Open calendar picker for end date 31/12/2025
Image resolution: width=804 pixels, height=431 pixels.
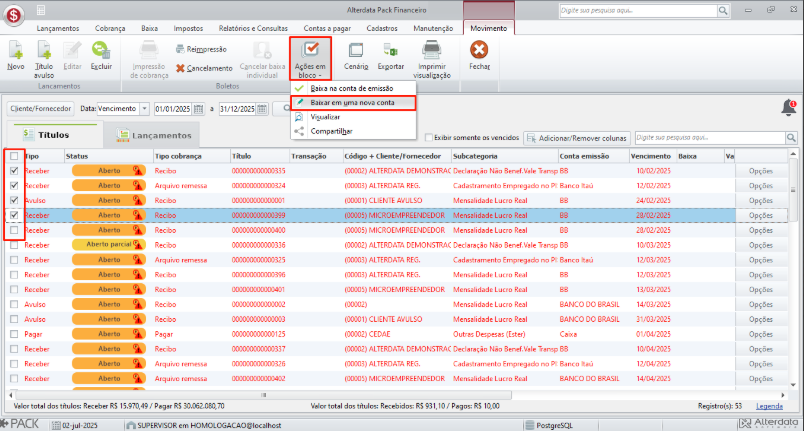[x=262, y=109]
